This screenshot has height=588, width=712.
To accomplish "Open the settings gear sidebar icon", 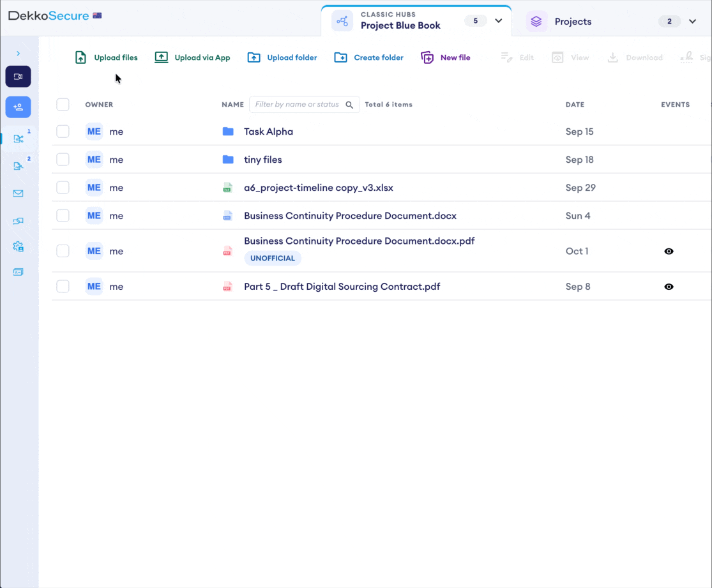I will 18,246.
